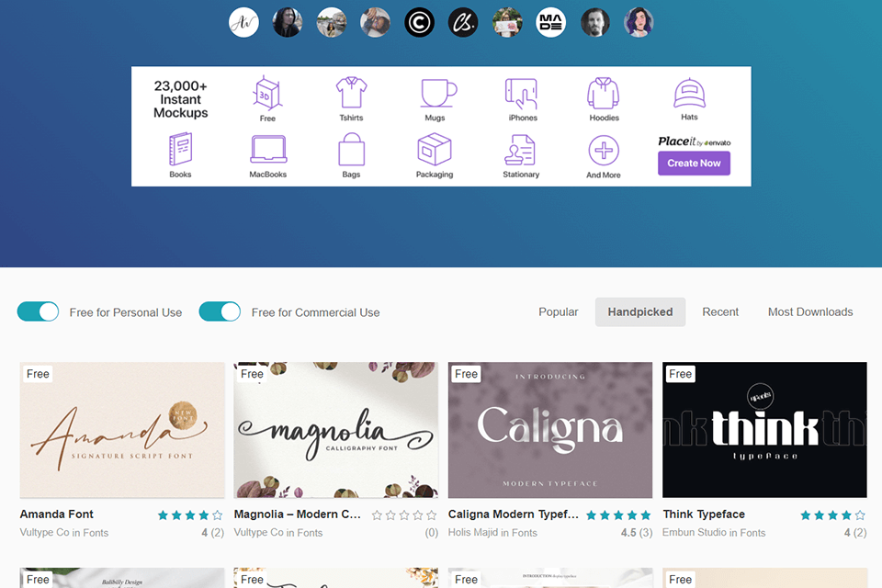Image resolution: width=882 pixels, height=588 pixels.
Task: Open the Packaging mockup icon
Action: tap(435, 149)
